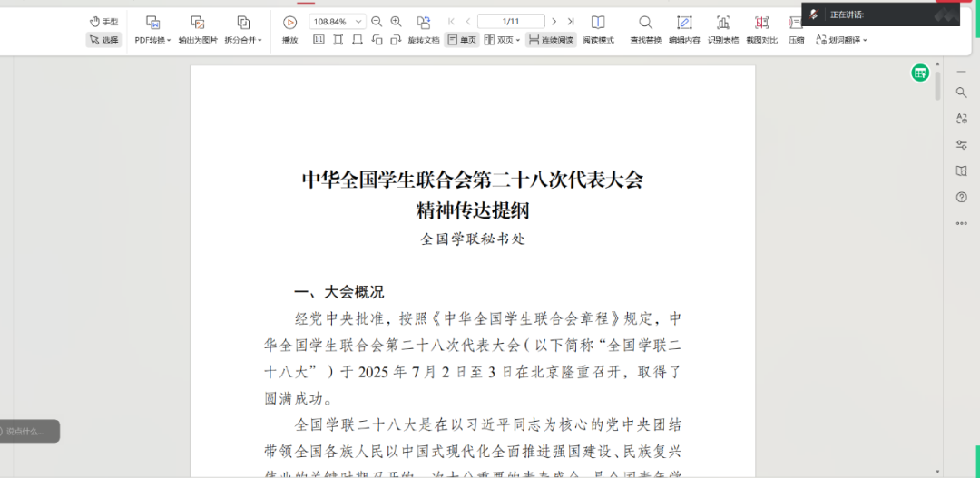The width and height of the screenshot is (980, 478).
Task: Switch to the 手型 hand tool
Action: [x=103, y=21]
